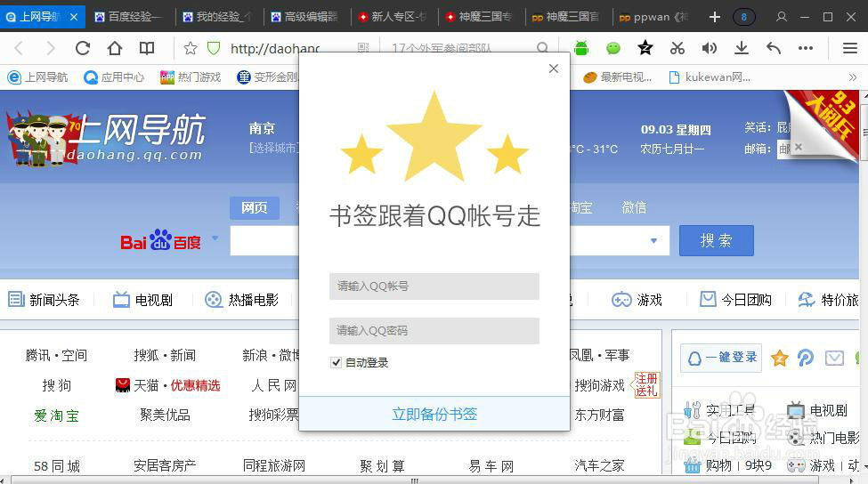Click the scissors screenshot tool icon
Viewport: 868px width, 484px height.
(677, 48)
